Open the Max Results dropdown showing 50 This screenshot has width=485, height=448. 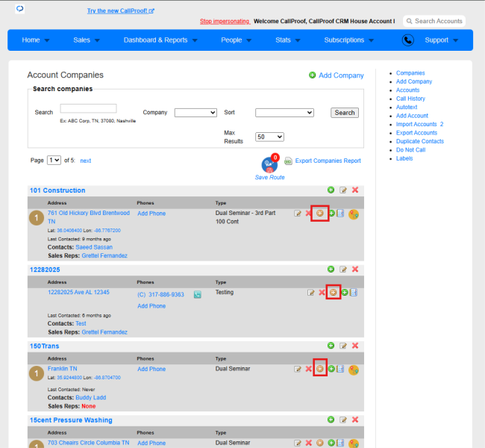pyautogui.click(x=269, y=137)
